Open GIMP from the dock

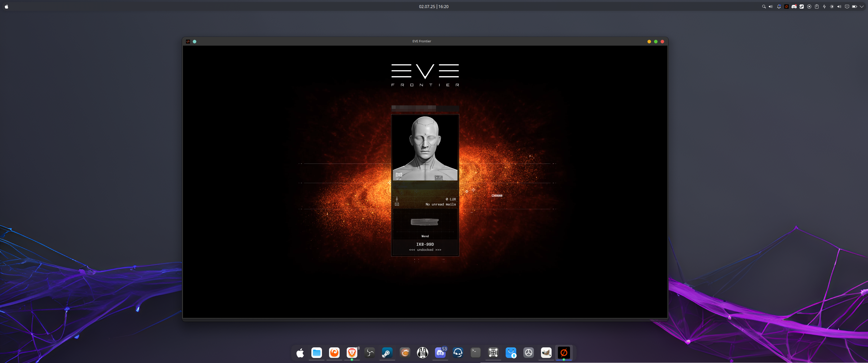pyautogui.click(x=546, y=353)
